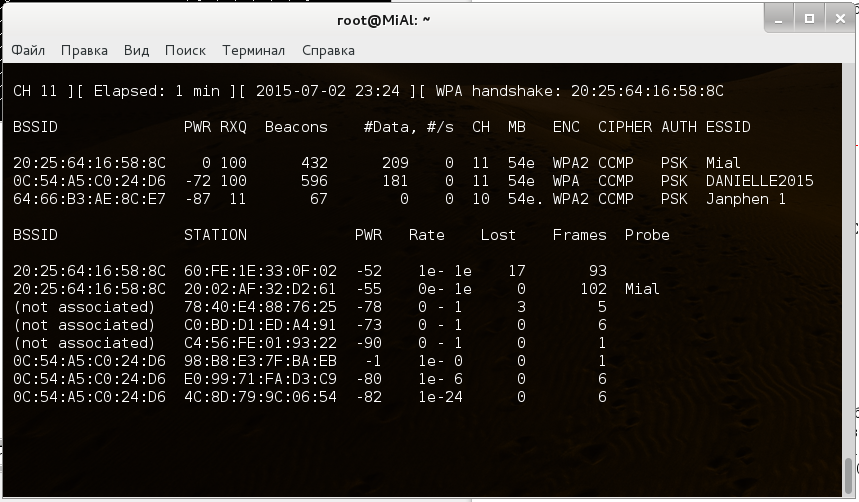The image size is (859, 502).
Task: Open the Поиск menu
Action: 185,50
